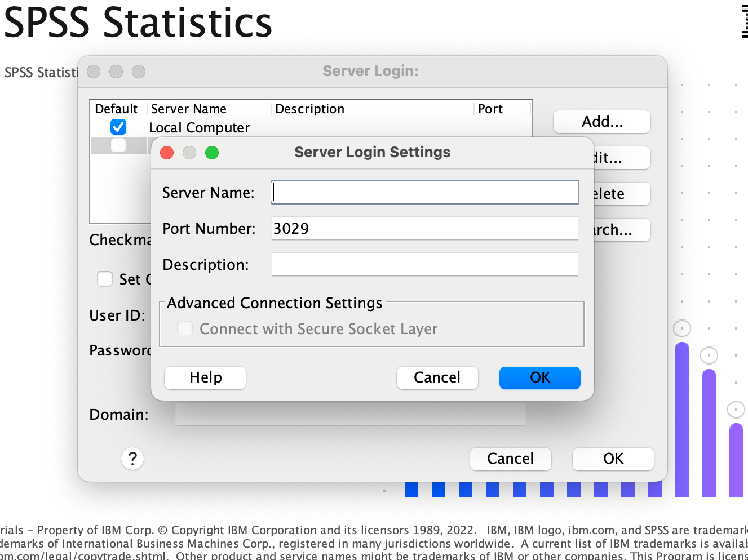The image size is (748, 560).
Task: Click the partly hidden Edit... button
Action: [x=621, y=158]
